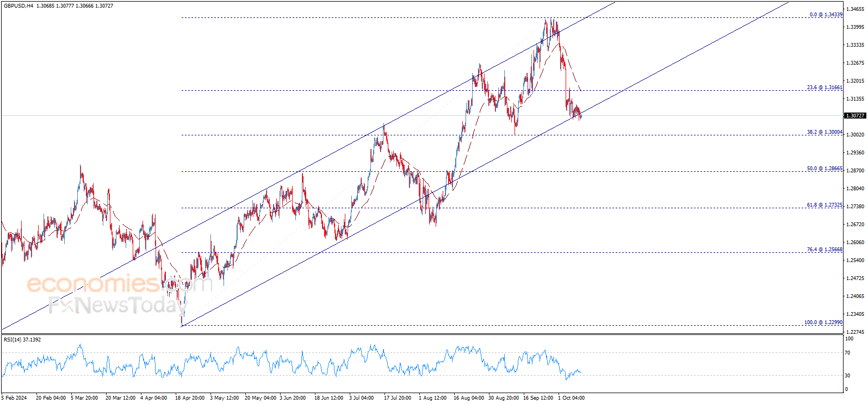This screenshot has width=868, height=404.
Task: Select the 100.0 @ 1.22990 Fibonacci label
Action: click(823, 322)
